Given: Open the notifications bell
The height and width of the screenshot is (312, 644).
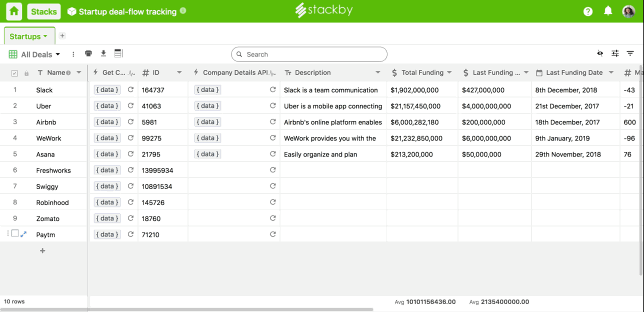Looking at the screenshot, I should [608, 10].
